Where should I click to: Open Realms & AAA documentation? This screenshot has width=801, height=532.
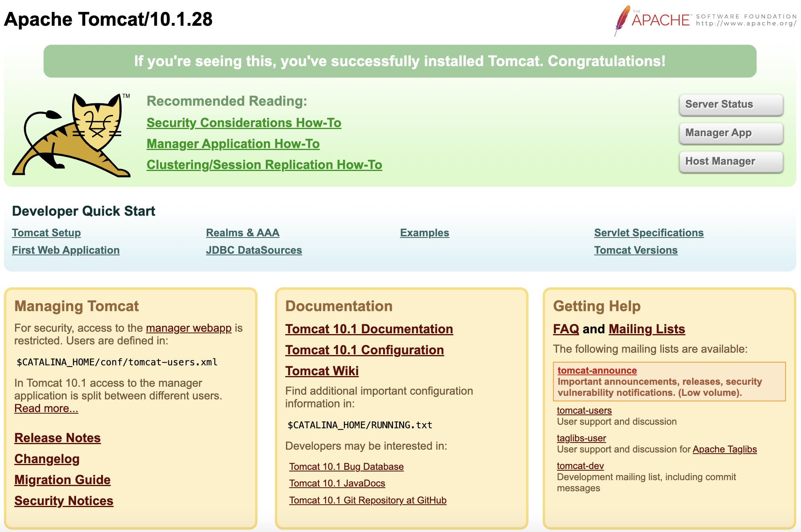[x=242, y=233]
